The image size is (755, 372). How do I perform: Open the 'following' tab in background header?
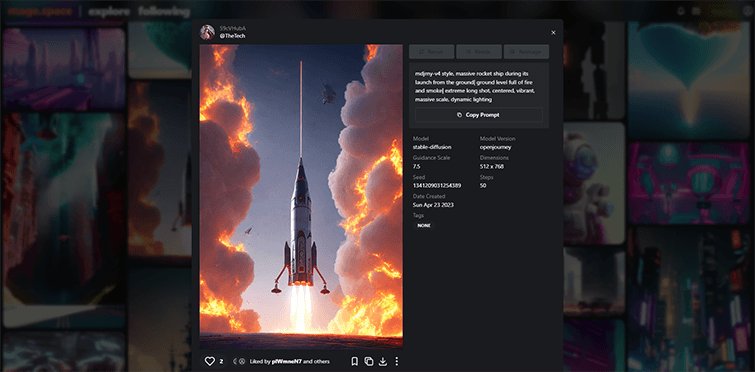(164, 12)
